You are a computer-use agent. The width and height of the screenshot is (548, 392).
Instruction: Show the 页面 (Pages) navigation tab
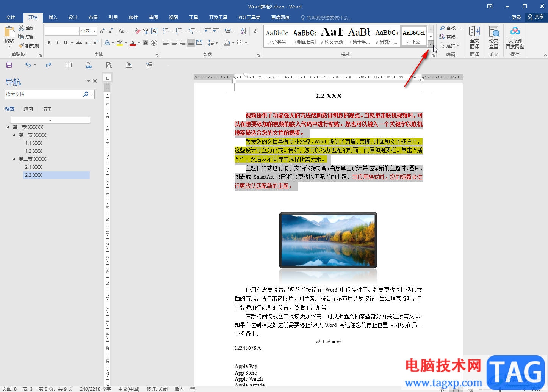pyautogui.click(x=28, y=109)
